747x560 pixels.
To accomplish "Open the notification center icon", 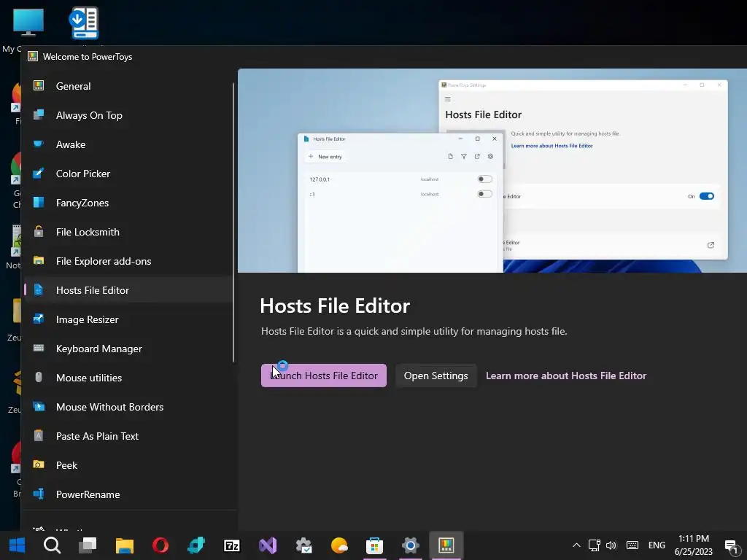I will 731,546.
